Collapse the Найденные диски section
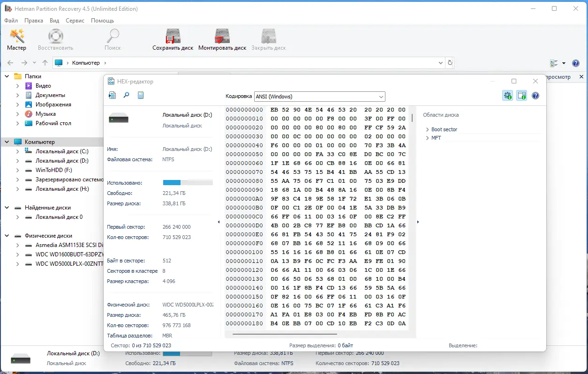The height and width of the screenshot is (374, 588). coord(7,208)
